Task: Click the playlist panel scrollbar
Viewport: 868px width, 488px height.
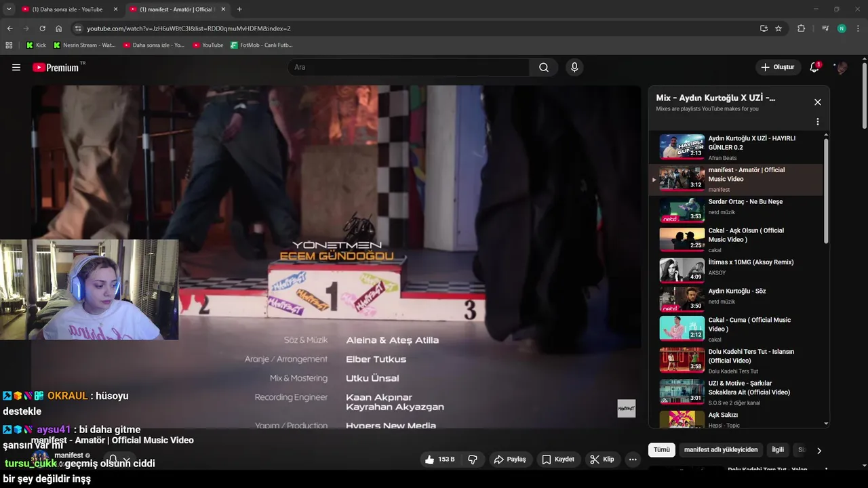Action: click(x=826, y=191)
